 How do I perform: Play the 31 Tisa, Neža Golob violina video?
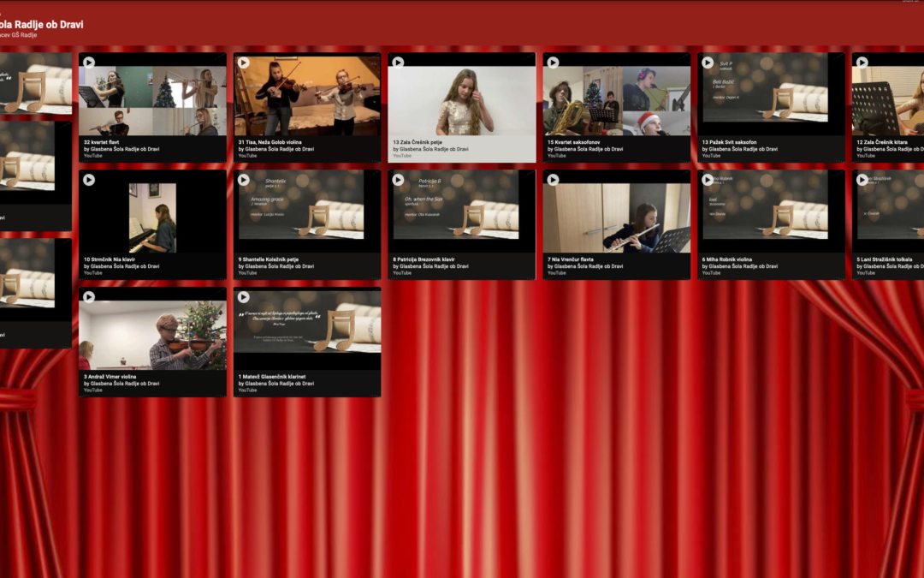point(243,63)
